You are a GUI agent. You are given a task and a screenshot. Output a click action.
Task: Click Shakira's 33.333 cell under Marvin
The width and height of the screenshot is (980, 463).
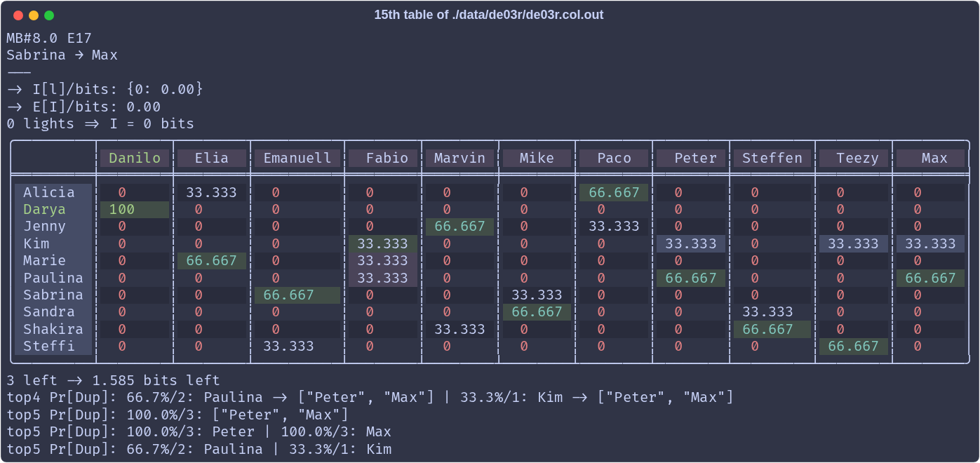pyautogui.click(x=460, y=330)
